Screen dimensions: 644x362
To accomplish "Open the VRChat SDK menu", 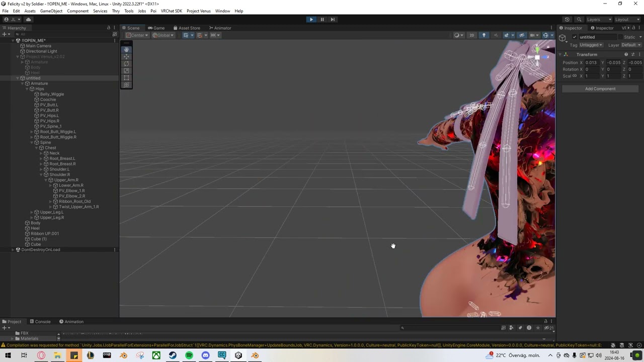I will [171, 11].
